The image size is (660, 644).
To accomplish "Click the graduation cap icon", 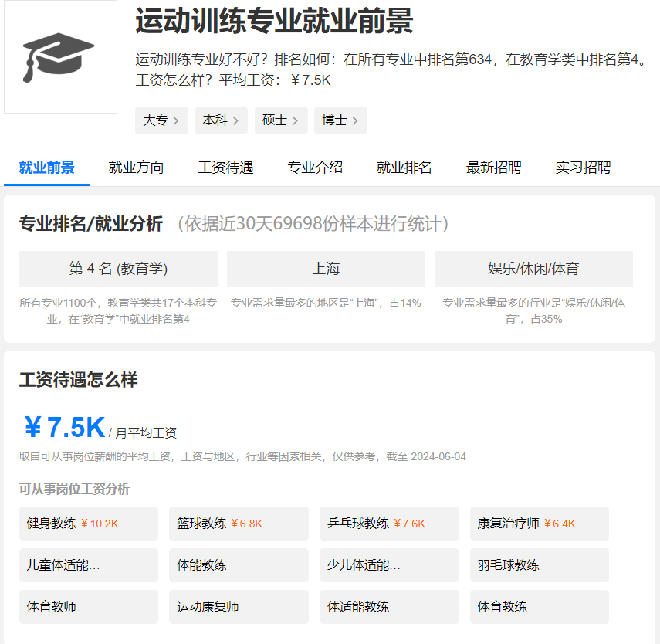I will coord(59,57).
